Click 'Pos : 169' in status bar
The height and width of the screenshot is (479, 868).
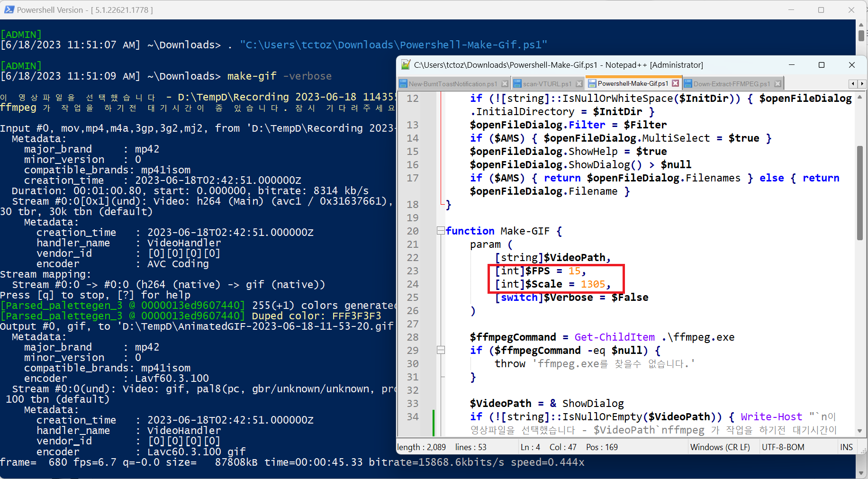click(x=602, y=447)
